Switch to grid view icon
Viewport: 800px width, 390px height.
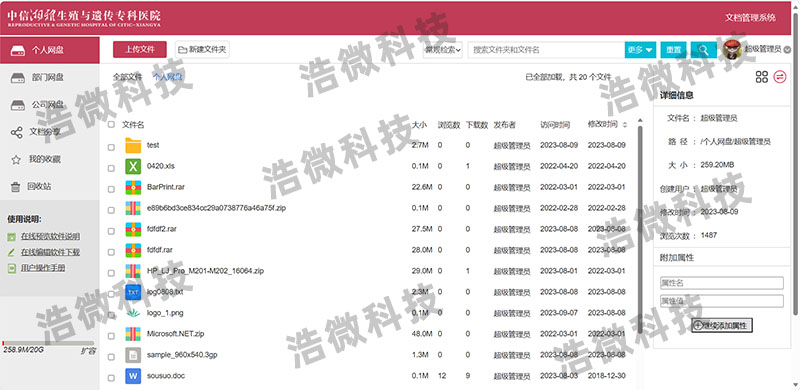coord(762,77)
